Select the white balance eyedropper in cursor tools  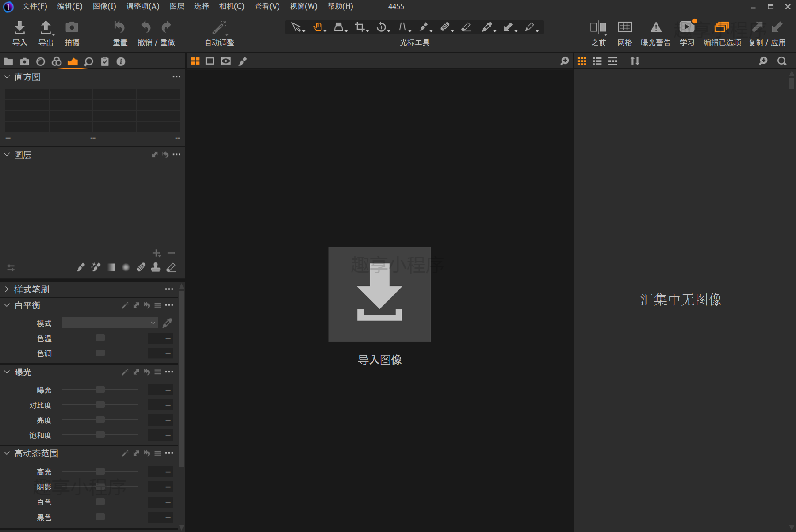[x=487, y=27]
